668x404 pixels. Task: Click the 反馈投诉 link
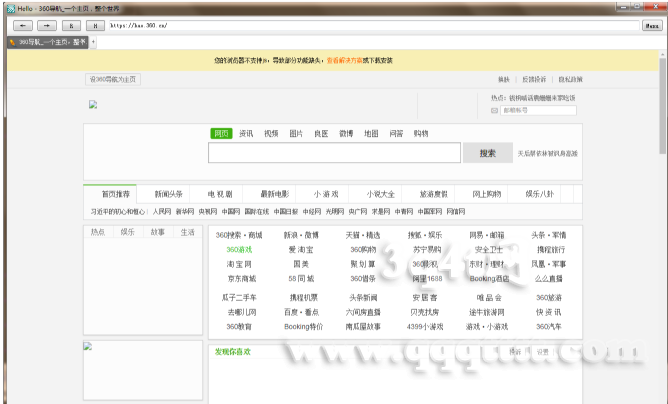(x=534, y=79)
